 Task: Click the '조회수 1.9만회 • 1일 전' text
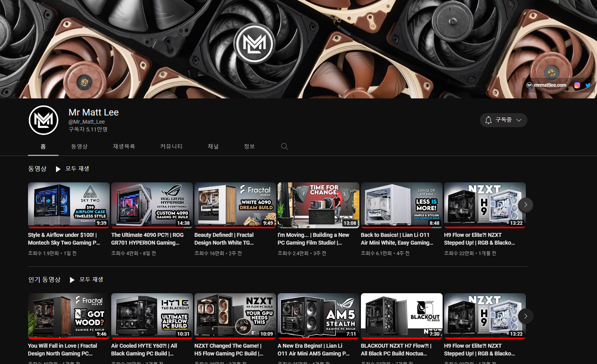52,253
